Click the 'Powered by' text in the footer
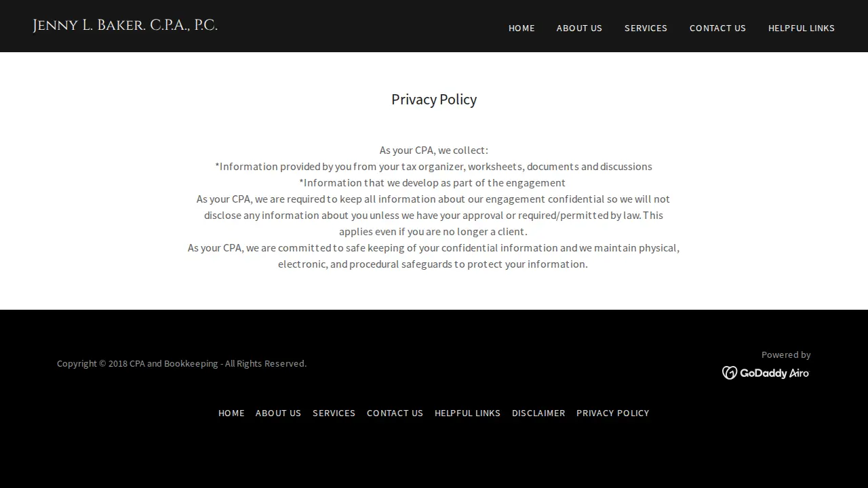The width and height of the screenshot is (868, 488). click(x=786, y=354)
